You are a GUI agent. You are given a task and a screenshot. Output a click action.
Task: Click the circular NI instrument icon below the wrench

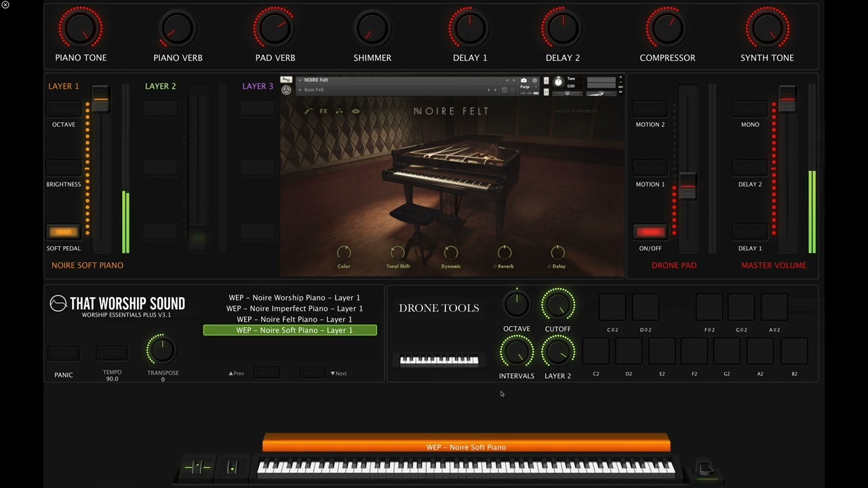(x=286, y=90)
